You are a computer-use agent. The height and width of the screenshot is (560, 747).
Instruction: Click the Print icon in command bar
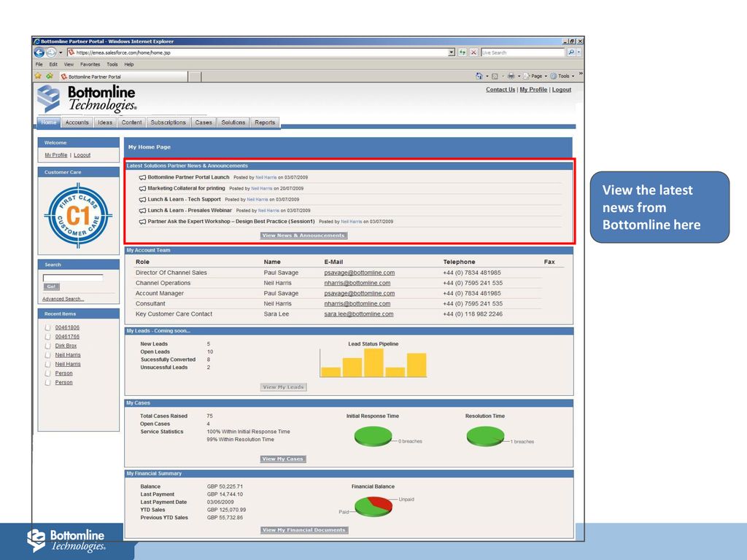point(511,76)
